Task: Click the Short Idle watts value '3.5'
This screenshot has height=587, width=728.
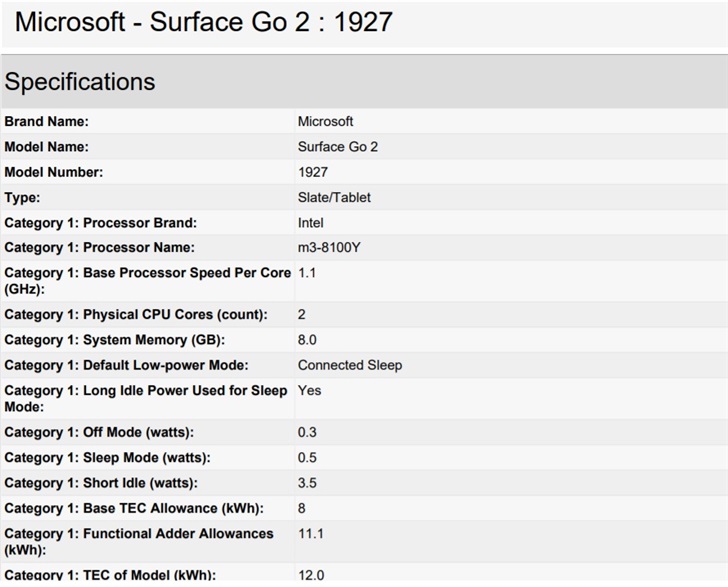Action: click(x=307, y=483)
